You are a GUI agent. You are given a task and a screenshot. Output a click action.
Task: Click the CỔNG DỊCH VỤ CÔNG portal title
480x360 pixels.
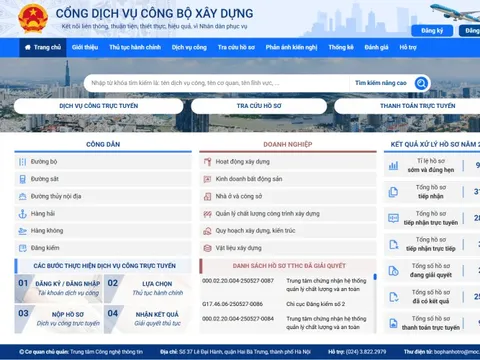154,13
